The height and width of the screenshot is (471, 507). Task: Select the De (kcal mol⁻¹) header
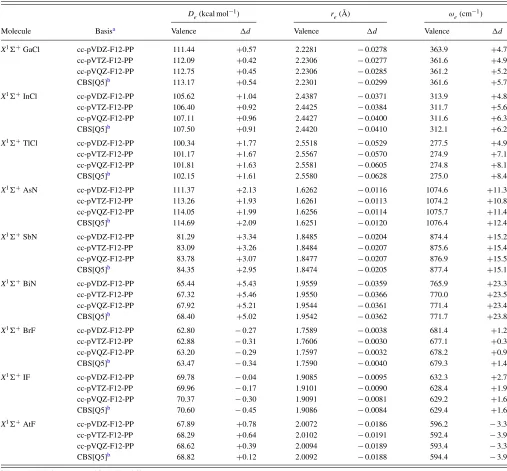point(213,14)
